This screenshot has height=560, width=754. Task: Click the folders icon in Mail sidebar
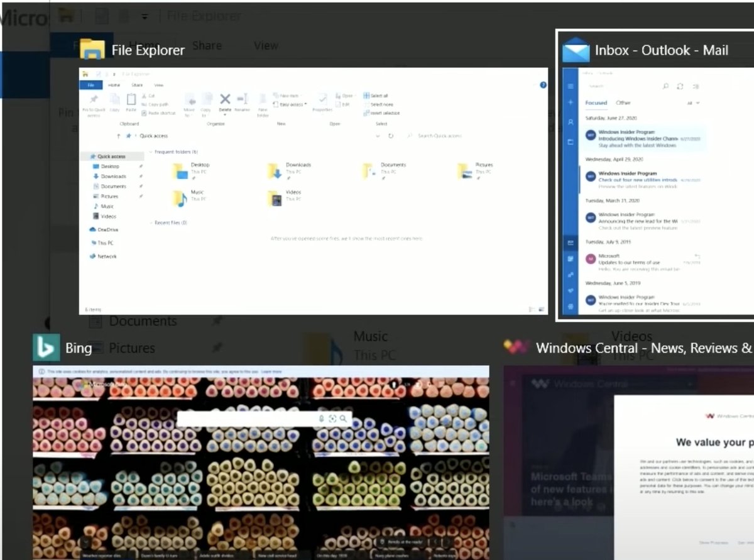tap(571, 142)
